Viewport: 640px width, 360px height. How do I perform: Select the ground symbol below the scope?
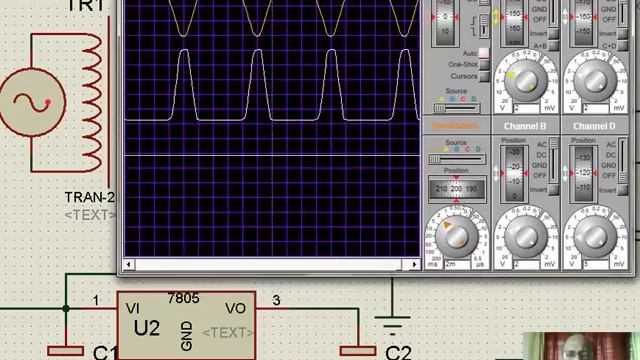[x=392, y=326]
